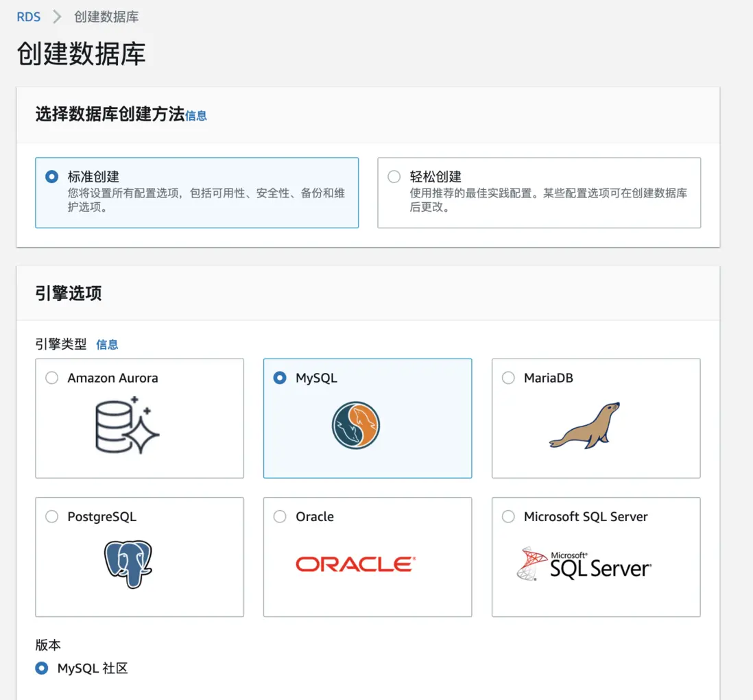
Task: Click the PostgreSQL elephant logo
Action: [128, 564]
